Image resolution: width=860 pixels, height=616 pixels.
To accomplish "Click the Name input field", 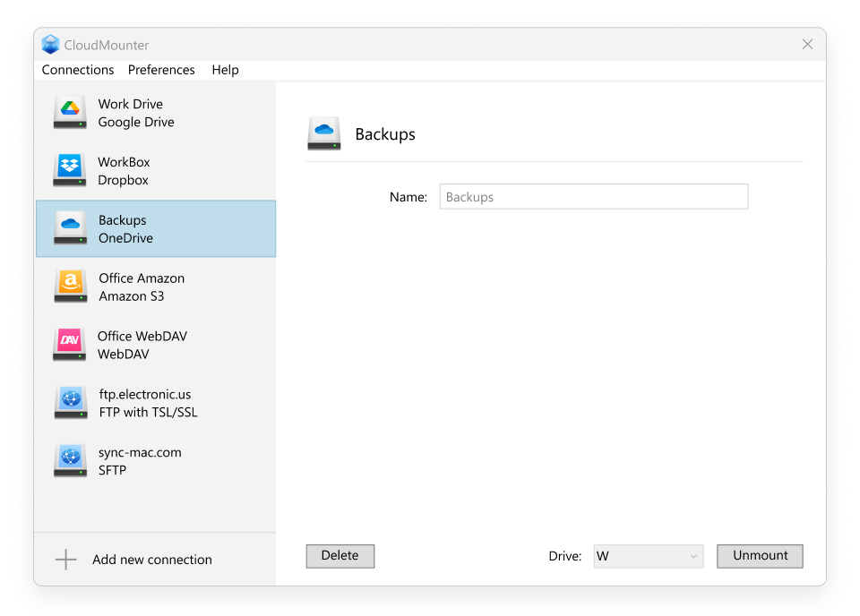I will 593,197.
